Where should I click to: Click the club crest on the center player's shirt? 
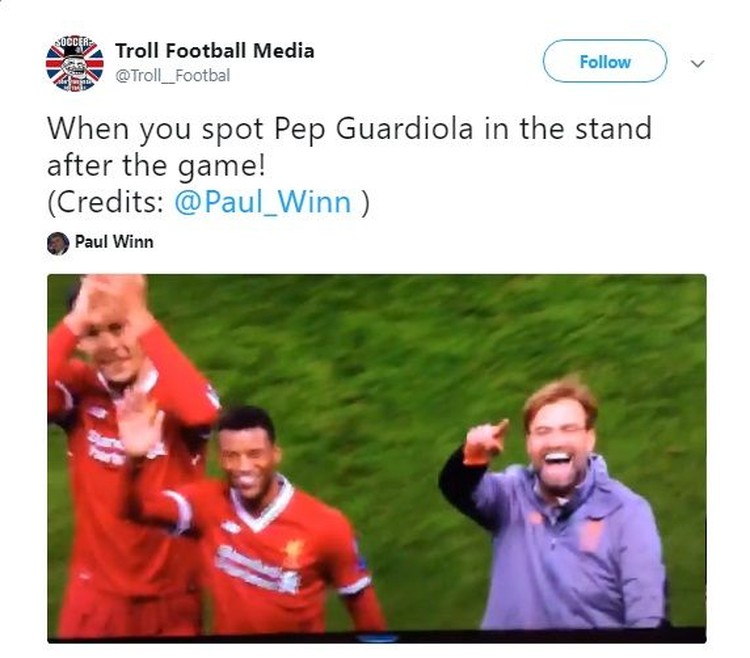click(294, 551)
